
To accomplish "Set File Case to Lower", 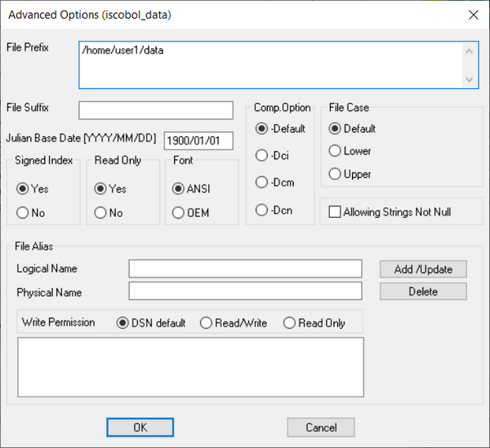I will coord(335,151).
